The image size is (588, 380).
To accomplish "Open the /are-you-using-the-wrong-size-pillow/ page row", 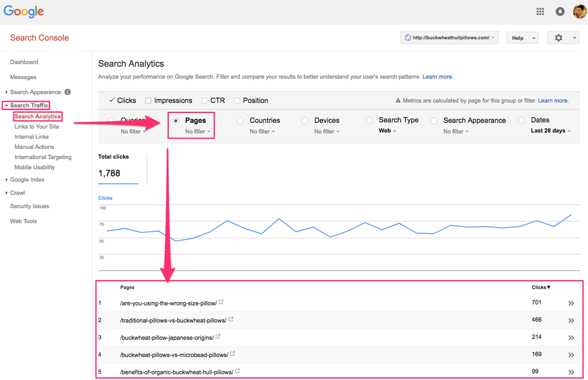I will pyautogui.click(x=168, y=303).
